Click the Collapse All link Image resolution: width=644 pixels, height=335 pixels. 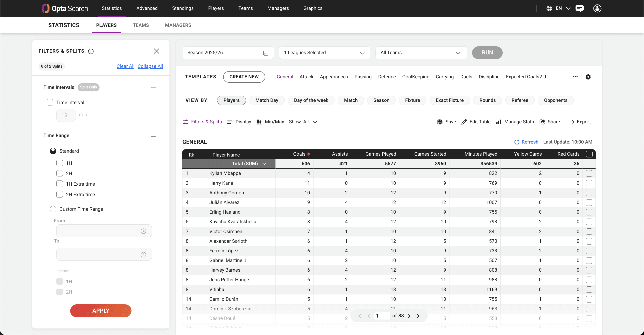tap(150, 66)
